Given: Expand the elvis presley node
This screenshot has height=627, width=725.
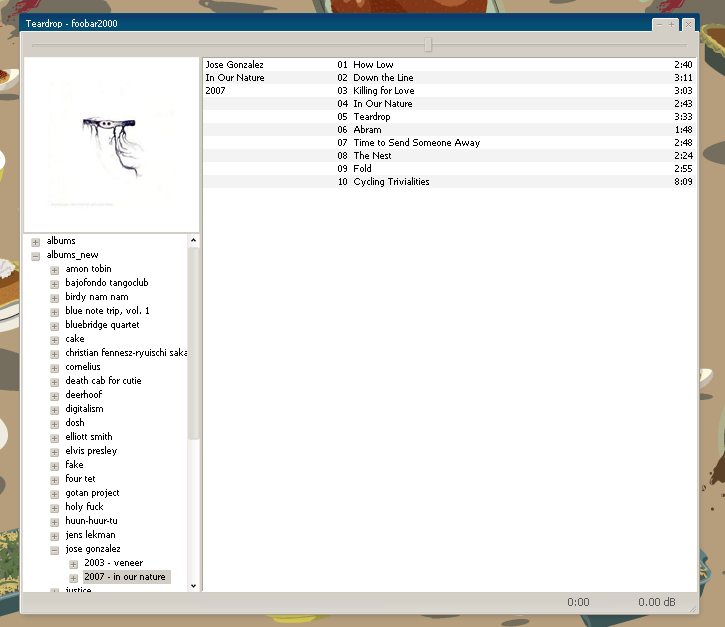Looking at the screenshot, I should coord(55,452).
